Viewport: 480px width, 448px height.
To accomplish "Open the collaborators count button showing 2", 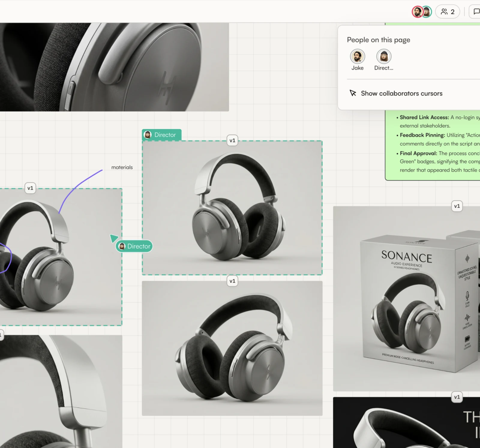I will click(x=447, y=12).
